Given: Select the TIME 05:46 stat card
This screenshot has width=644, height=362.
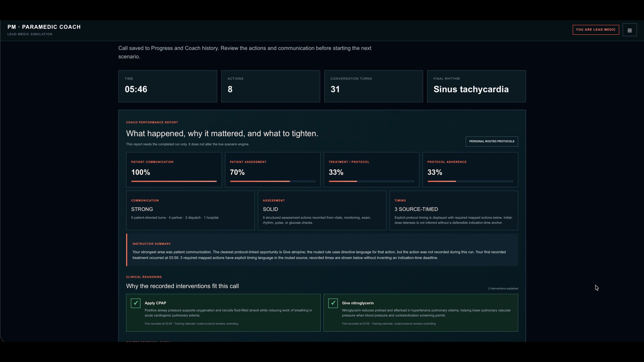Looking at the screenshot, I should click(168, 86).
